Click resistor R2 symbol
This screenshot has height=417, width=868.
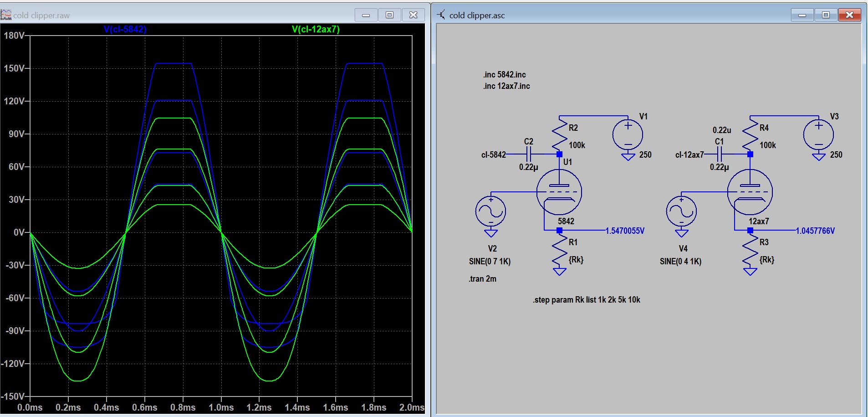pyautogui.click(x=559, y=135)
